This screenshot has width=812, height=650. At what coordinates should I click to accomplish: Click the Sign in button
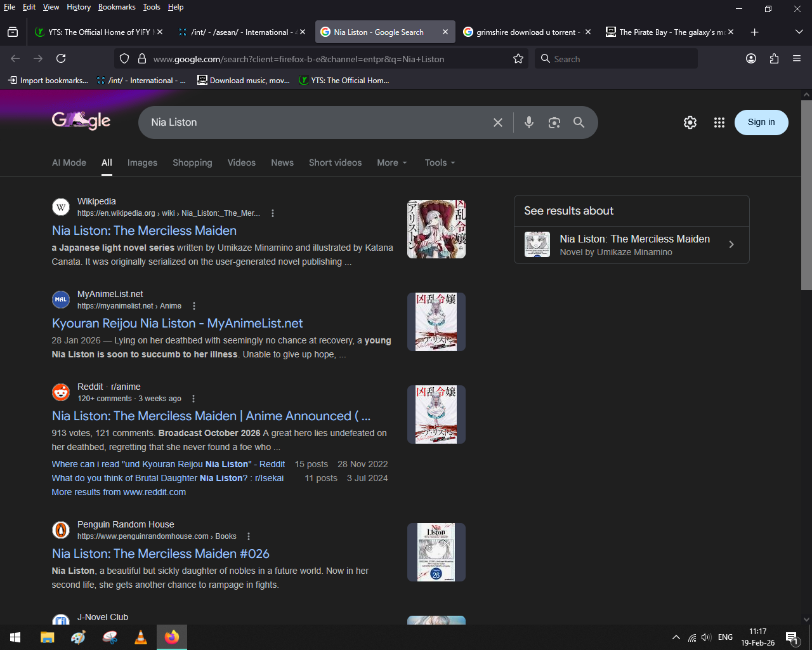tap(761, 123)
